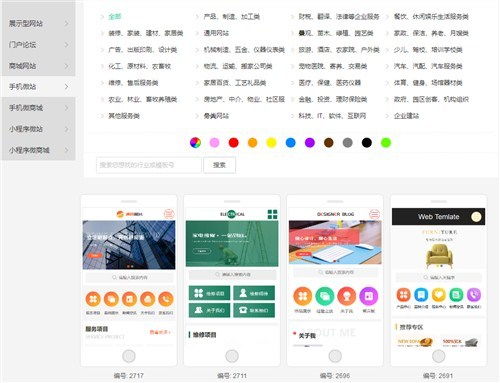Screen dimensions: 500x383
Task: Choose the blue color swatch
Action: [x=291, y=143]
